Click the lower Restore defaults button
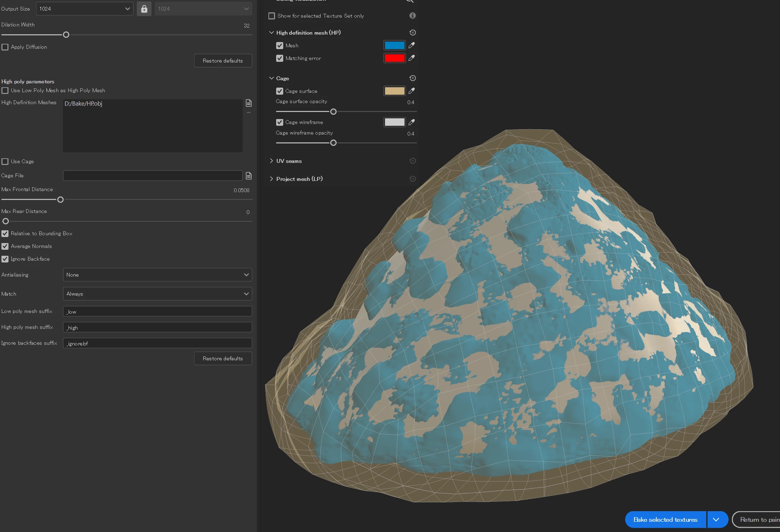This screenshot has width=780, height=532. [223, 359]
